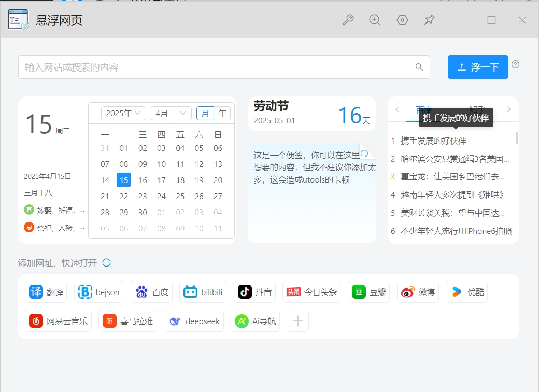Expand the 4月 month dropdown
The image size is (539, 392).
tap(171, 113)
